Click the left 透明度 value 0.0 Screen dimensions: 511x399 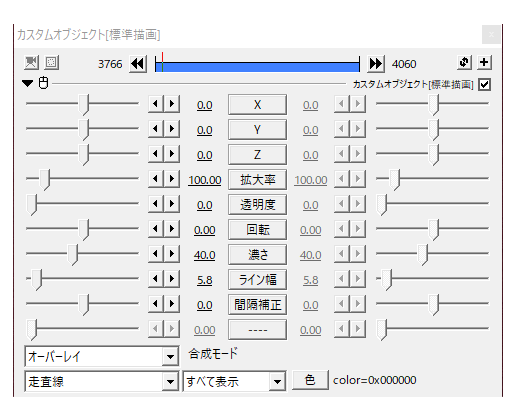pos(205,205)
